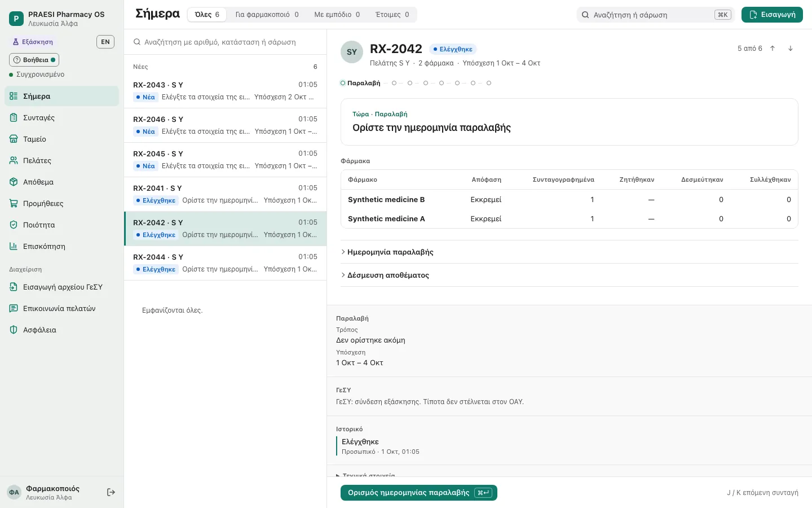Open Συνταγές in the sidebar
This screenshot has height=508, width=812.
(x=62, y=117)
